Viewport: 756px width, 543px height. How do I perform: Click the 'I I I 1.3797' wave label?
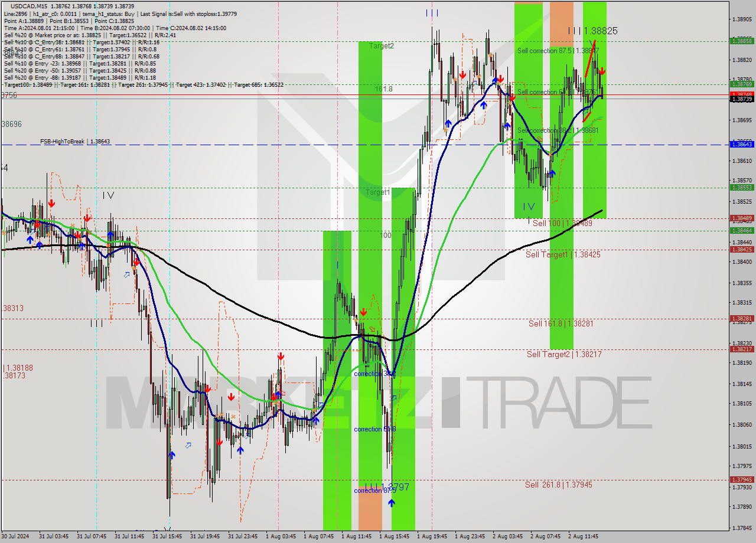point(387,487)
